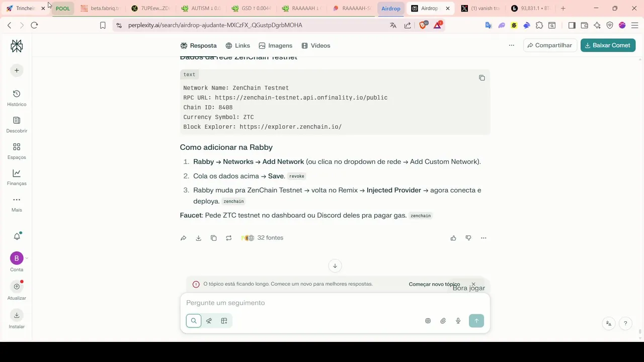Share the answer with arrow icon

pyautogui.click(x=183, y=238)
